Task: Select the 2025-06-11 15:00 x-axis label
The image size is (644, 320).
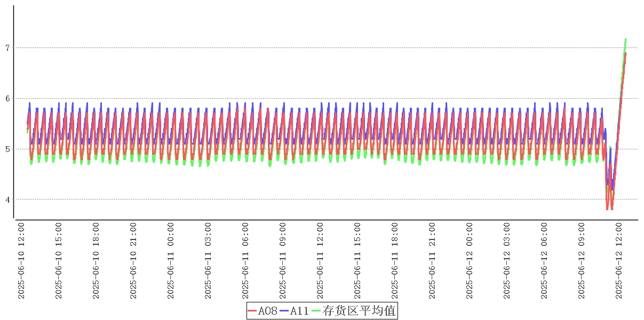Action: pyautogui.click(x=357, y=261)
